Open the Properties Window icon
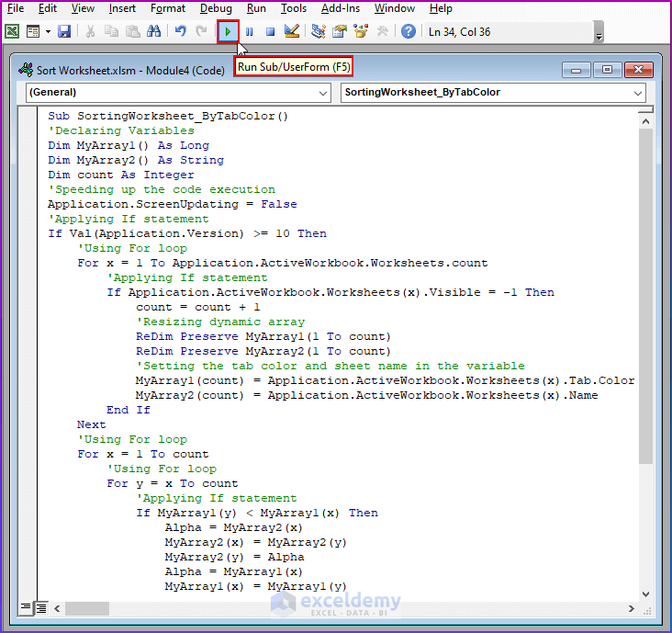 (x=340, y=31)
